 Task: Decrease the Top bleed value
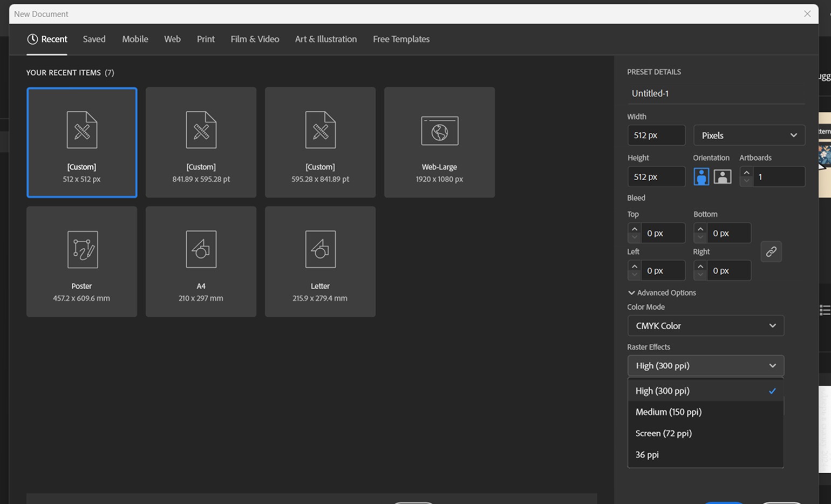[x=635, y=237]
